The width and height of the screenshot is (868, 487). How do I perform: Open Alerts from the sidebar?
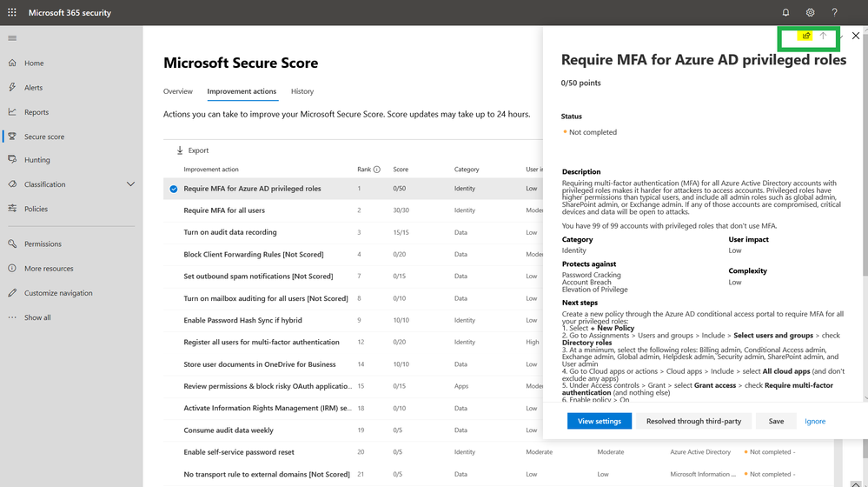click(x=33, y=88)
